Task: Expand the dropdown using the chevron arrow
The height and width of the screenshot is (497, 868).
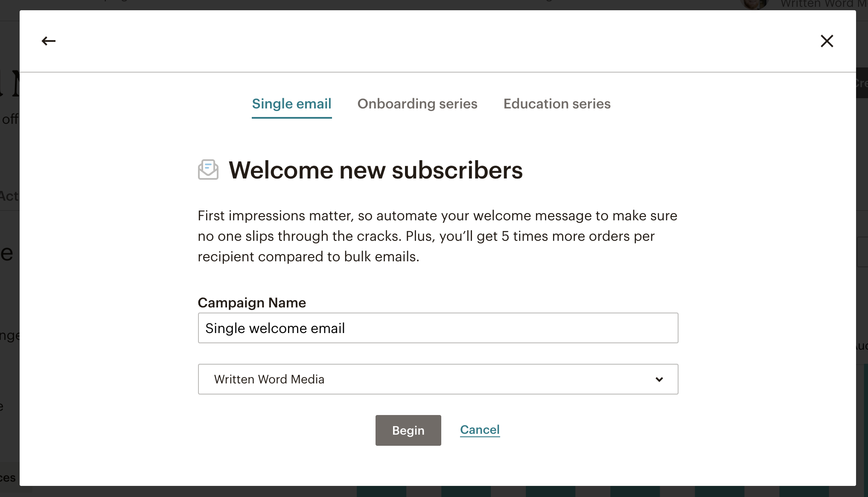Action: (659, 379)
